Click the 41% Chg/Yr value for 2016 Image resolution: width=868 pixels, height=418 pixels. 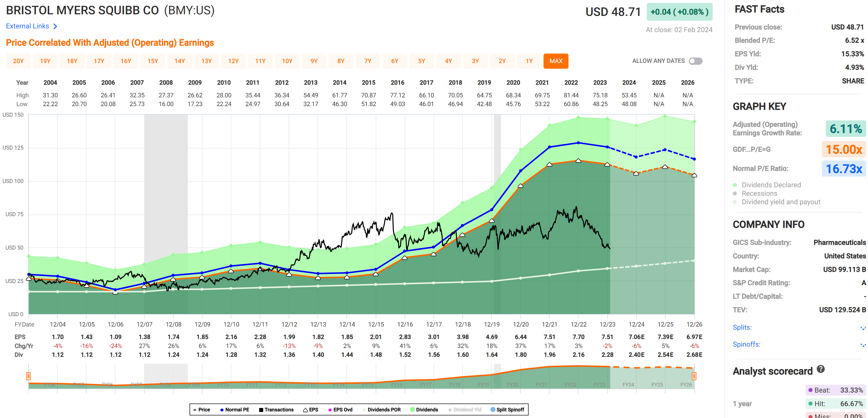[405, 346]
